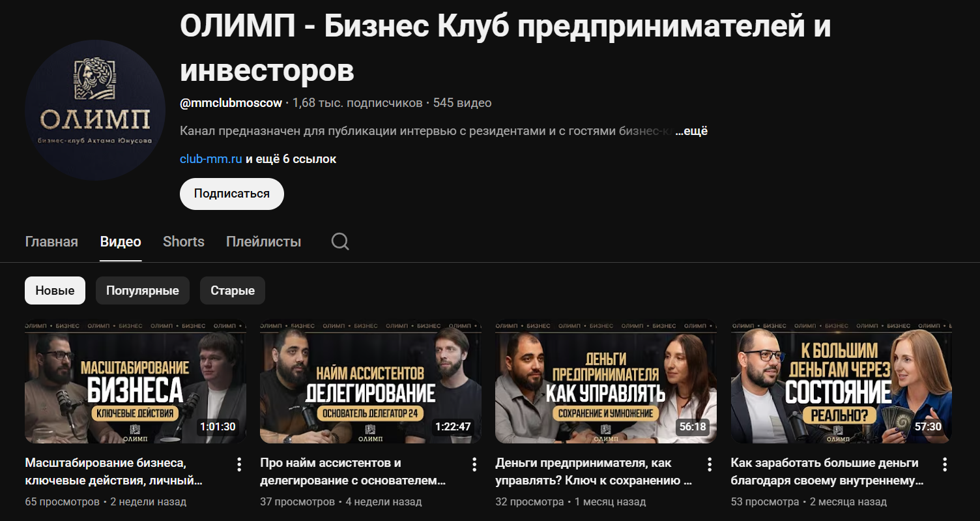Open the club-mm.ru link

click(x=211, y=159)
